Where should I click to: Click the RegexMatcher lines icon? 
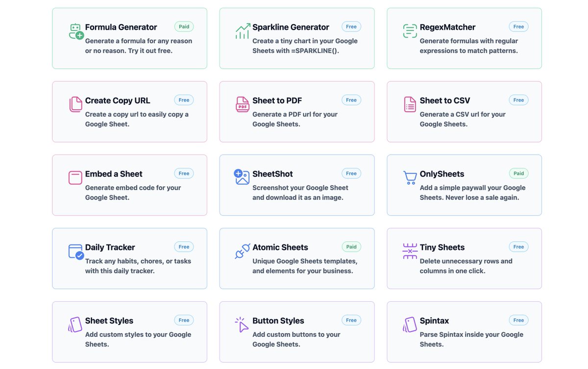point(410,30)
